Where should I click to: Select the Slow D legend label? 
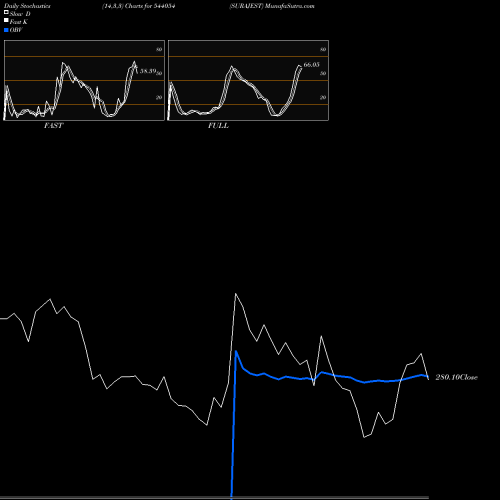click(20, 14)
